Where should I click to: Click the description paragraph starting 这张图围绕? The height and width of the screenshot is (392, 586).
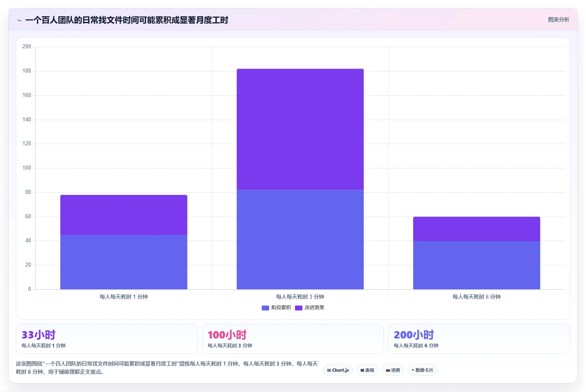pos(167,368)
